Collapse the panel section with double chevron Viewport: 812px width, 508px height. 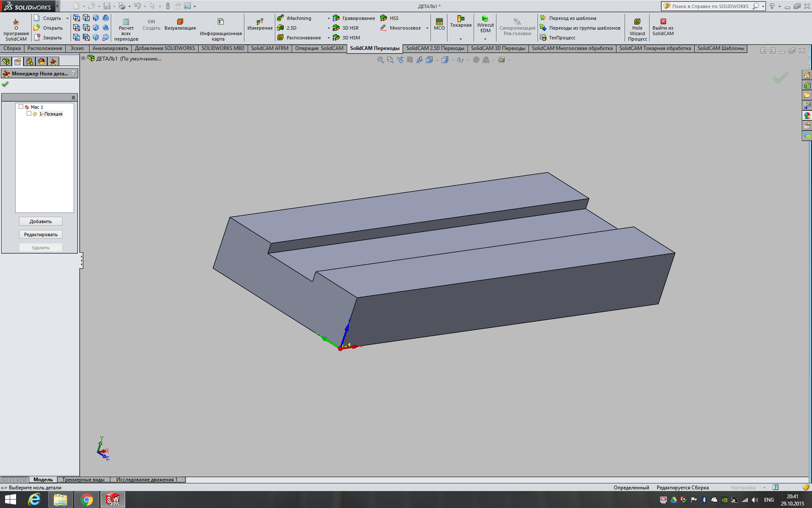73,98
